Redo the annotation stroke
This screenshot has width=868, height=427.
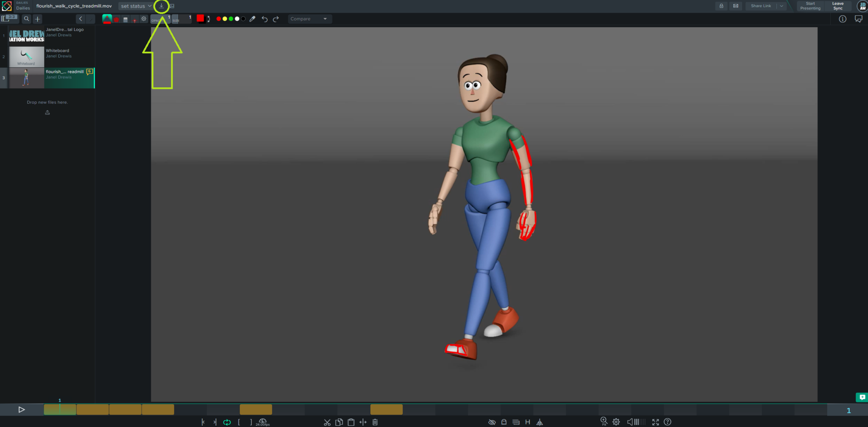tap(276, 19)
